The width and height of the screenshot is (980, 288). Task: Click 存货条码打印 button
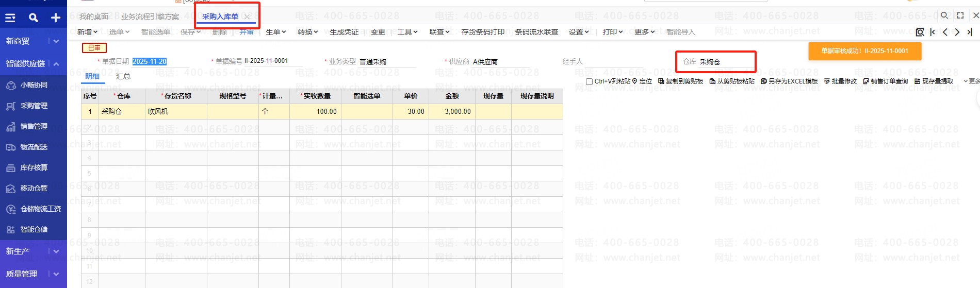(x=483, y=32)
